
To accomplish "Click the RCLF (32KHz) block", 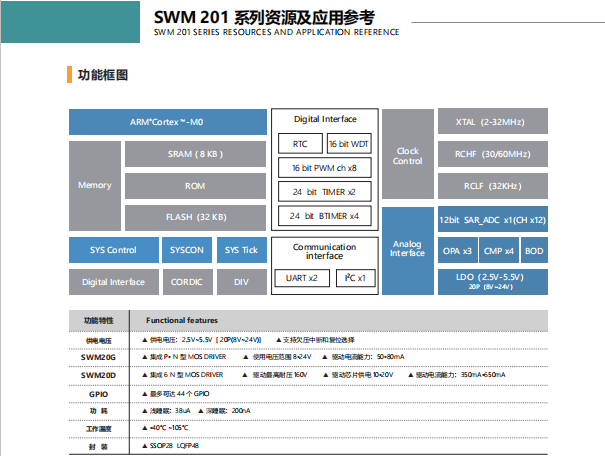I will (493, 186).
